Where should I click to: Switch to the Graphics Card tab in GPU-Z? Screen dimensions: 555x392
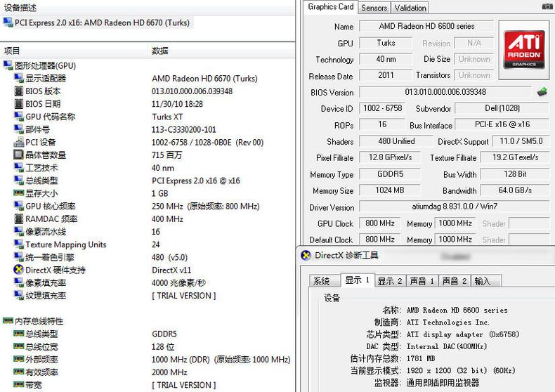tap(331, 7)
